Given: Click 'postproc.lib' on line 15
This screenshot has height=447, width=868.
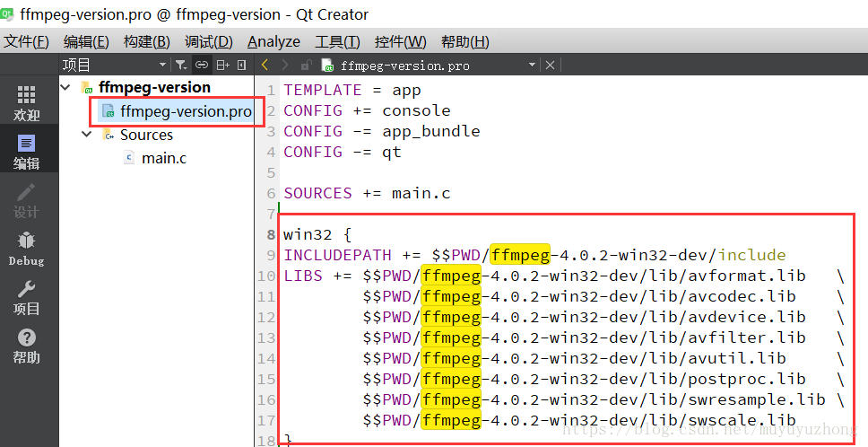Looking at the screenshot, I should tap(747, 379).
